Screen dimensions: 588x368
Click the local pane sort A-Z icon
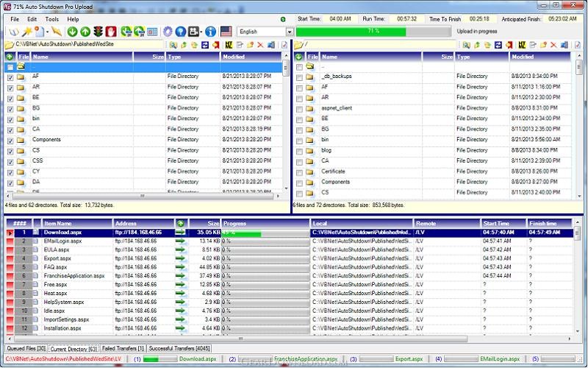pyautogui.click(x=229, y=45)
